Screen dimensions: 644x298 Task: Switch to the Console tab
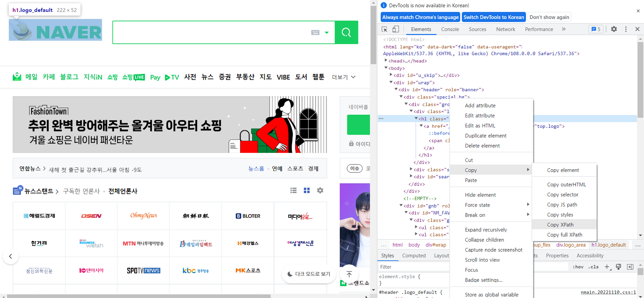point(450,29)
